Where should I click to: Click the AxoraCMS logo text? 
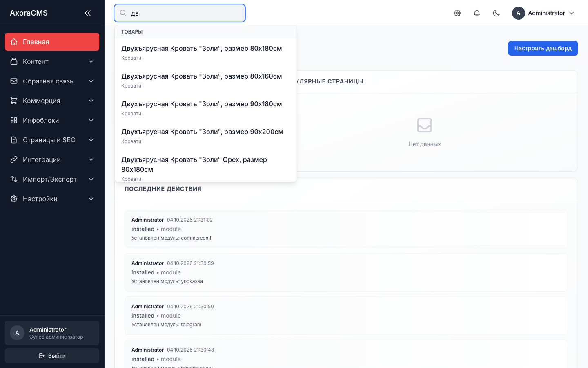[29, 13]
